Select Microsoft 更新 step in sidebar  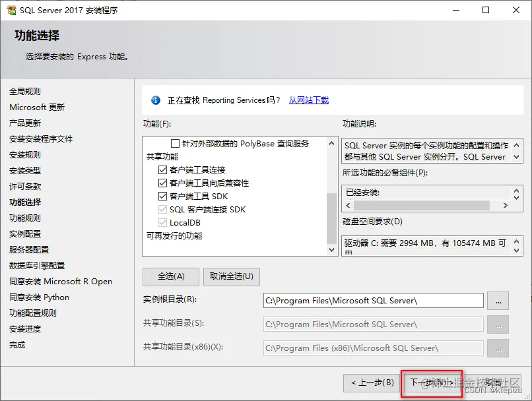coord(37,107)
